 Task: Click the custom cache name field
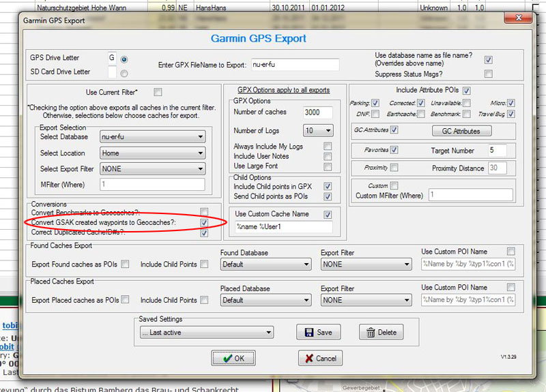click(x=283, y=227)
